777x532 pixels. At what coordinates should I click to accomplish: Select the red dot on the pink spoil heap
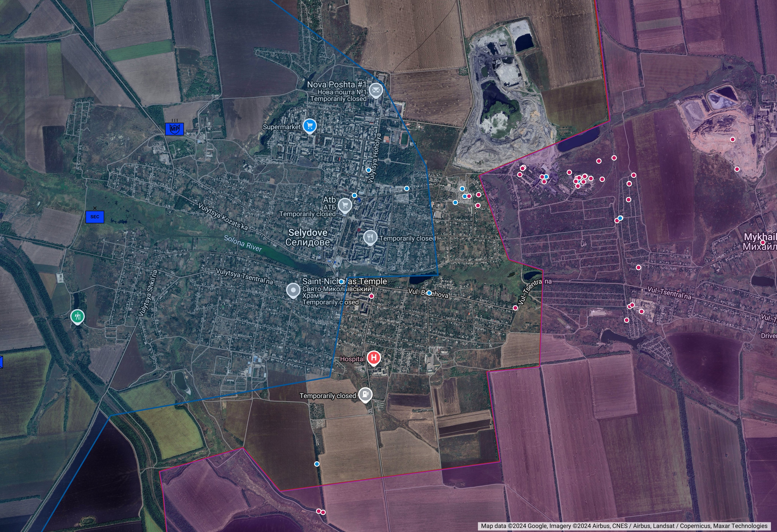tap(733, 140)
